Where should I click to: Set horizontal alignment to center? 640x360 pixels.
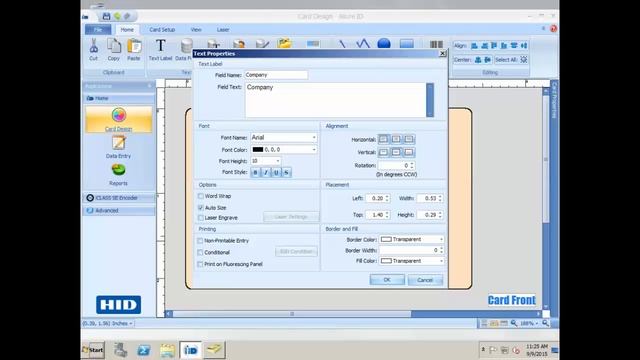(x=396, y=140)
